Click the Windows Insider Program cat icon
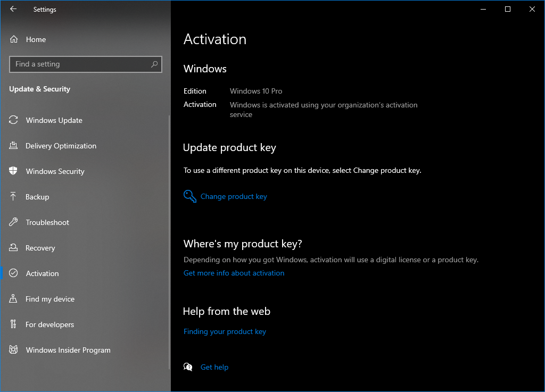This screenshot has height=392, width=545. pos(13,349)
